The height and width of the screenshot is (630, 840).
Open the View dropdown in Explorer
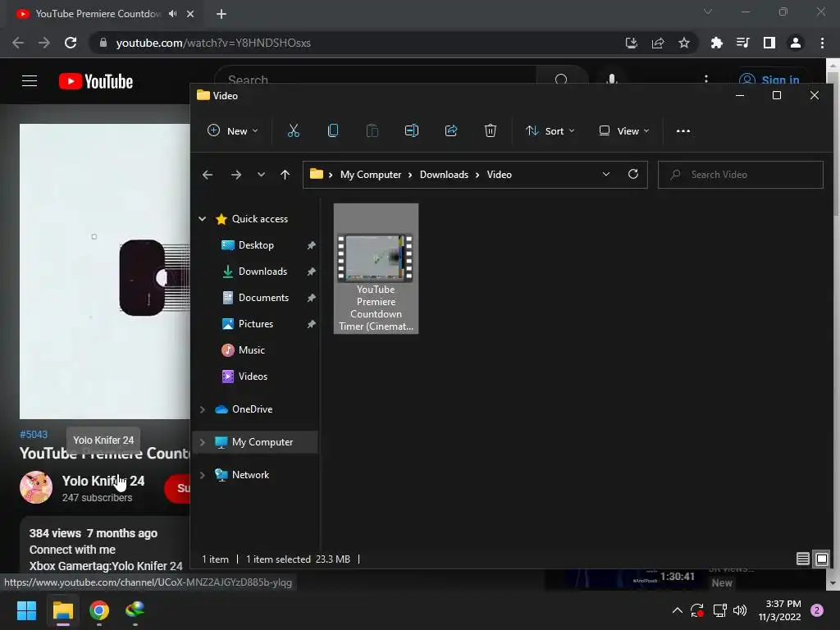click(624, 130)
